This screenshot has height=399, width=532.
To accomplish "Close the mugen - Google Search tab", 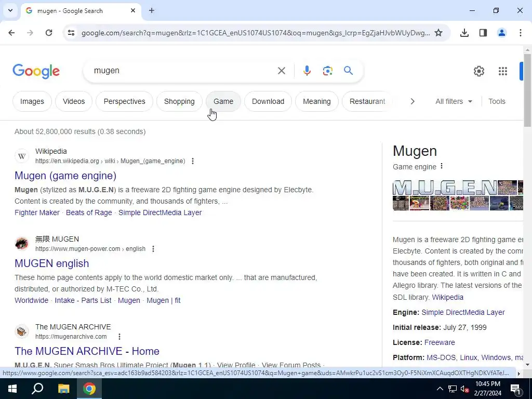I will [x=133, y=10].
